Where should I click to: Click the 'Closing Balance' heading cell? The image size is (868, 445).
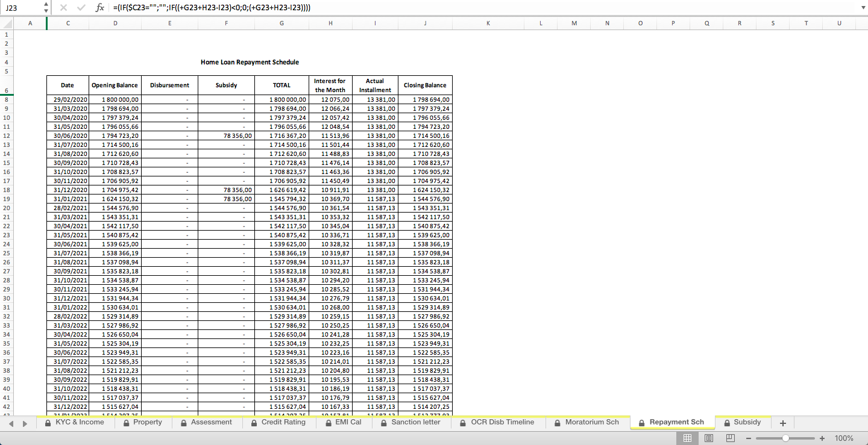pos(425,85)
